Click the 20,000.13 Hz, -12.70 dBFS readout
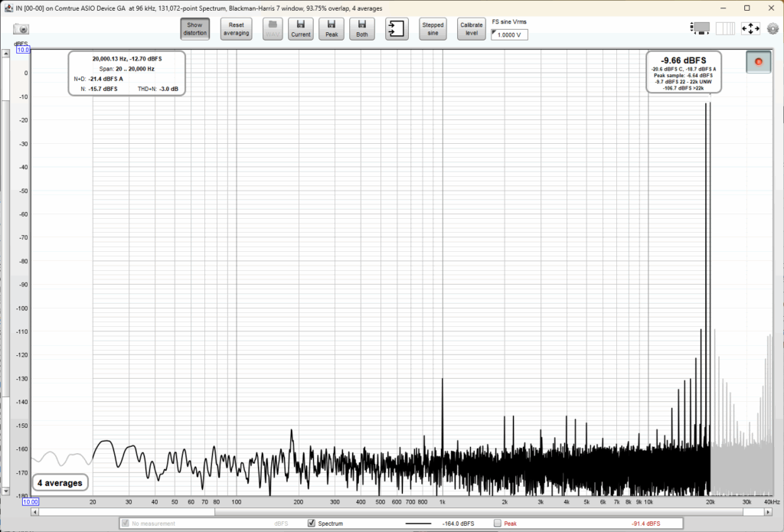The height and width of the screenshot is (532, 784). (x=127, y=58)
